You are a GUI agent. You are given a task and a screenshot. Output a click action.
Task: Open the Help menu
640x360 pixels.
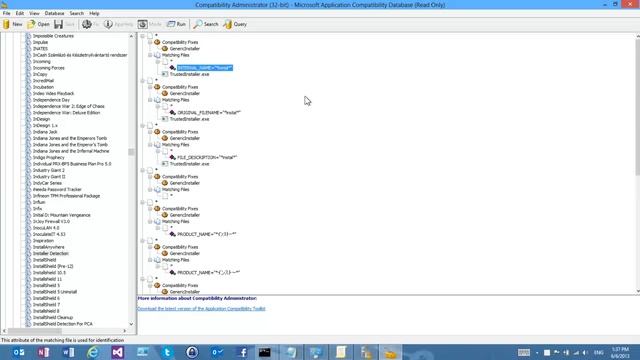94,13
